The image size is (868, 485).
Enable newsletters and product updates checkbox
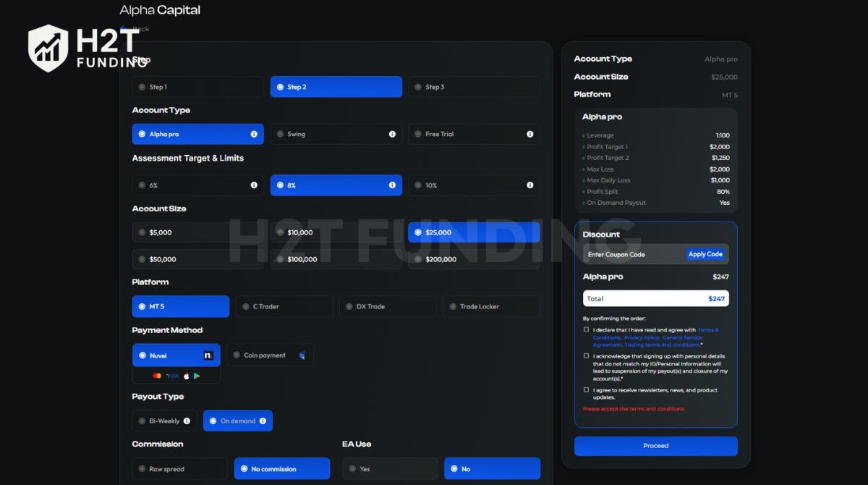587,389
